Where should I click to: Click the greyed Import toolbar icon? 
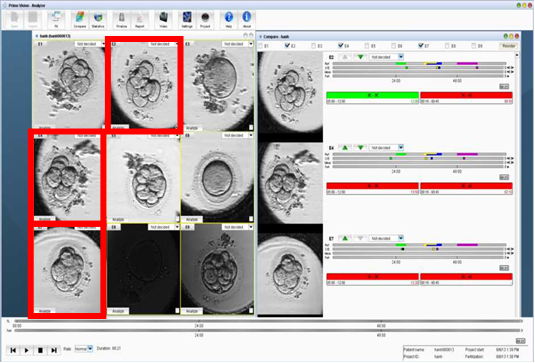pos(32,19)
